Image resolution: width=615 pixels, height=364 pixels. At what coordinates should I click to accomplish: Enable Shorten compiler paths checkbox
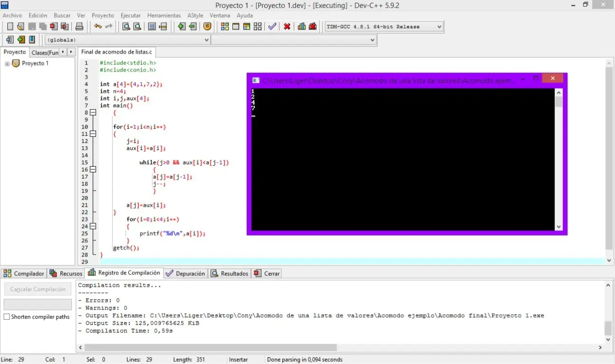[7, 317]
